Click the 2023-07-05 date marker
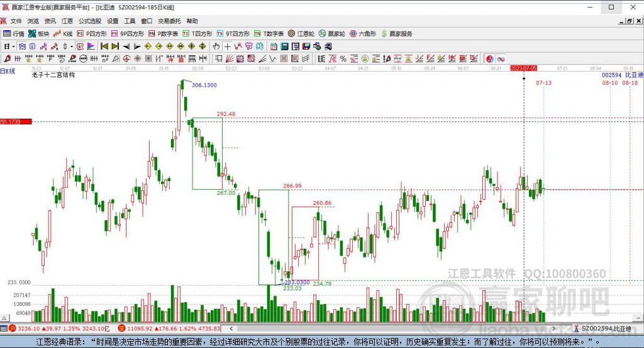Screen dimensions: 644x348 point(523,68)
